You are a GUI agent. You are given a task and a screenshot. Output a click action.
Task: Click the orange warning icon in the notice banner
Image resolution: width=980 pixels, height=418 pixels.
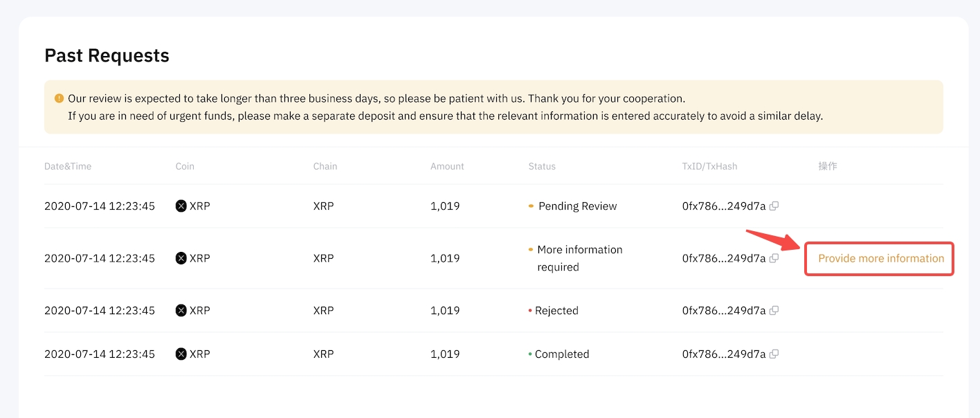tap(59, 98)
